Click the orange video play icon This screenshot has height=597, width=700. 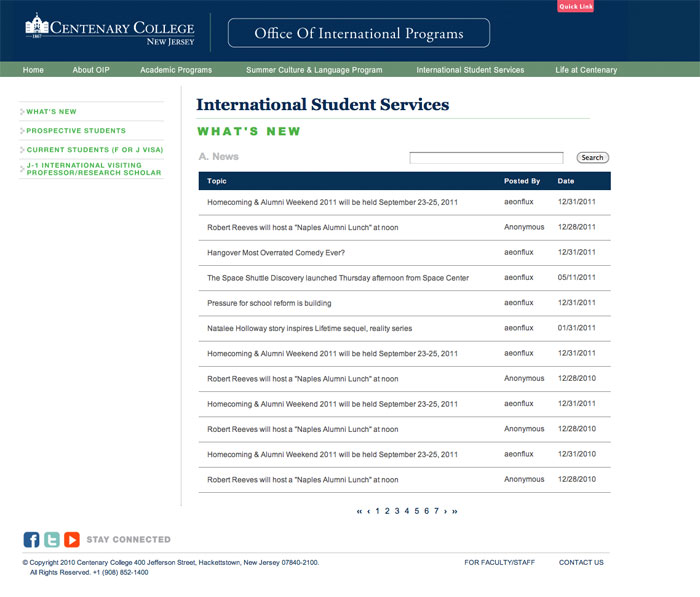[72, 540]
